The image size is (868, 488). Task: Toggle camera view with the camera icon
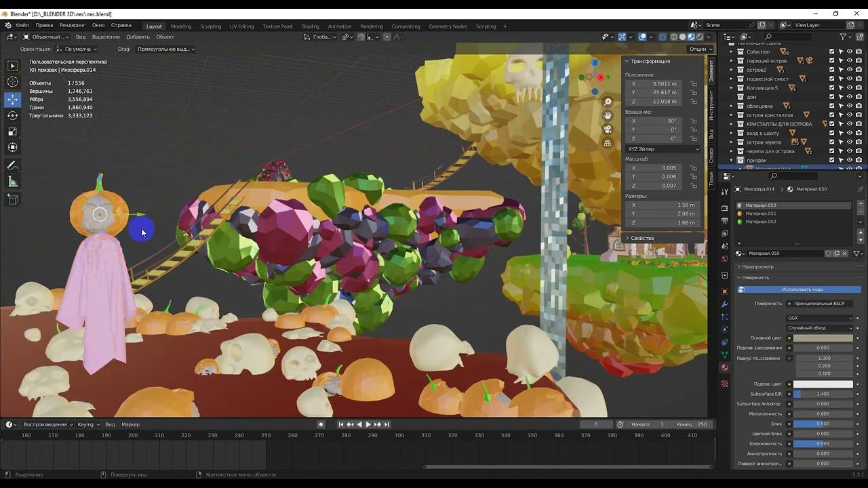click(x=608, y=129)
